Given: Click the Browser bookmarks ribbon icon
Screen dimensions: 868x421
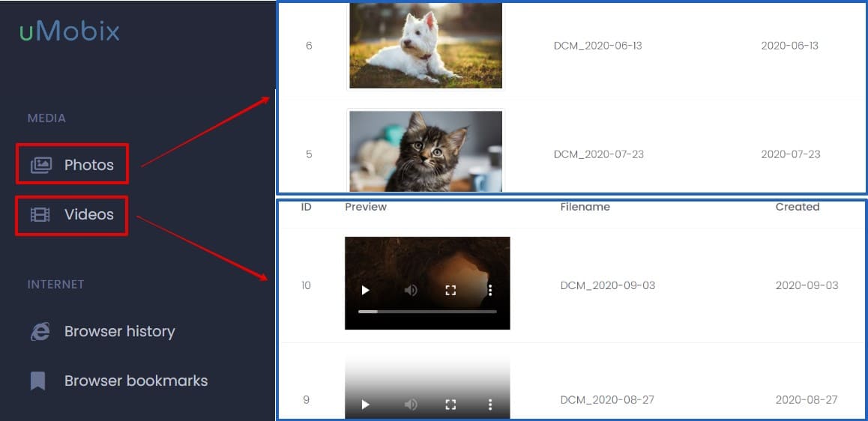Looking at the screenshot, I should point(37,381).
